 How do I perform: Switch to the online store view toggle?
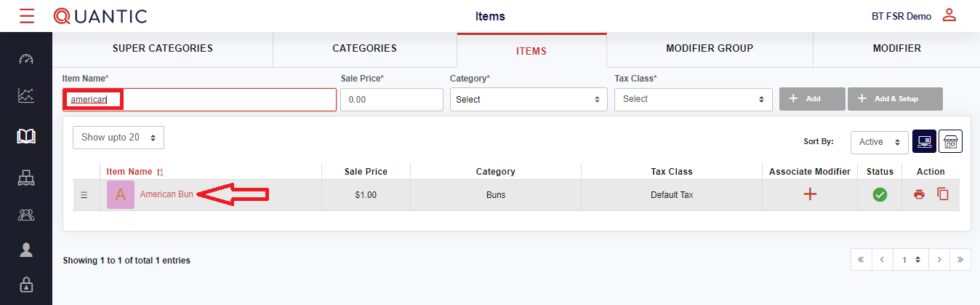point(950,141)
